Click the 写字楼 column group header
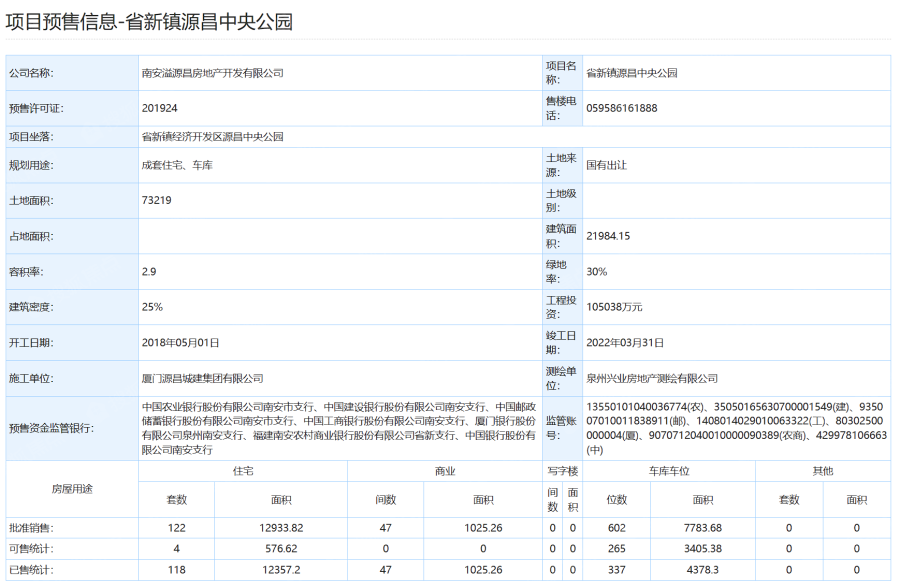This screenshot has width=900, height=587. 562,471
